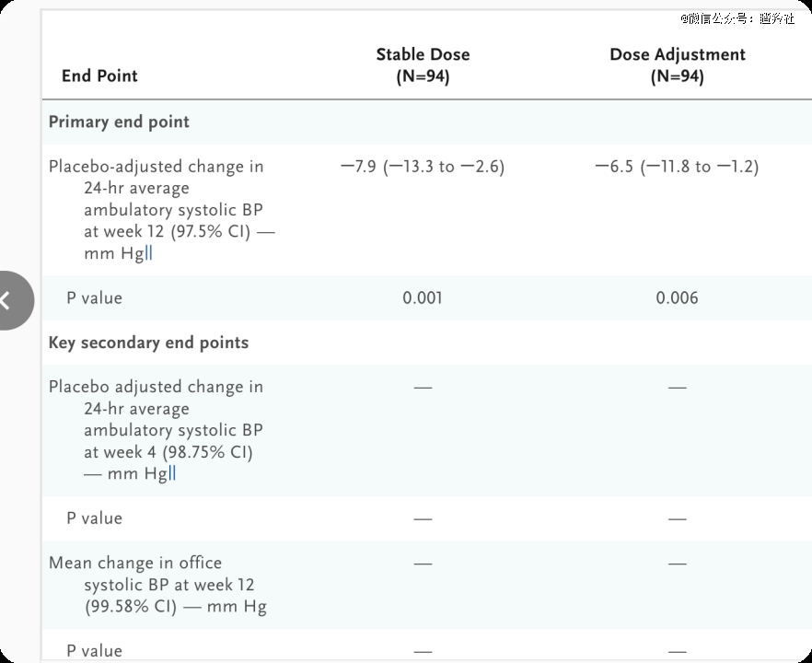812x663 pixels.
Task: Click the −7.9 (−13.3 to −2.6) value
Action: coord(423,167)
